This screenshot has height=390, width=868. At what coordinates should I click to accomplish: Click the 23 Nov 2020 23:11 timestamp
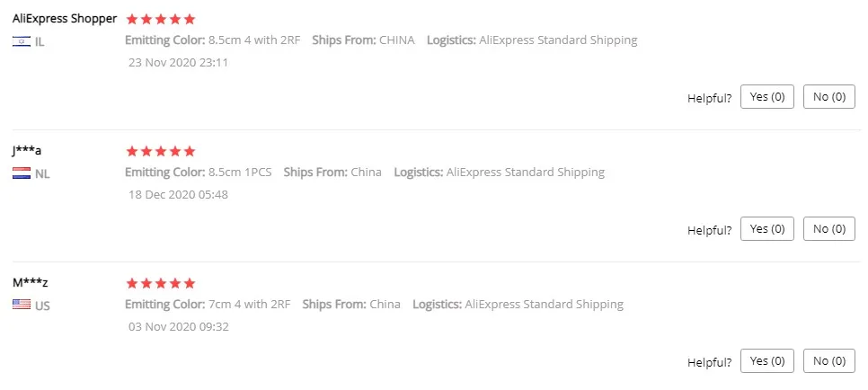(178, 63)
